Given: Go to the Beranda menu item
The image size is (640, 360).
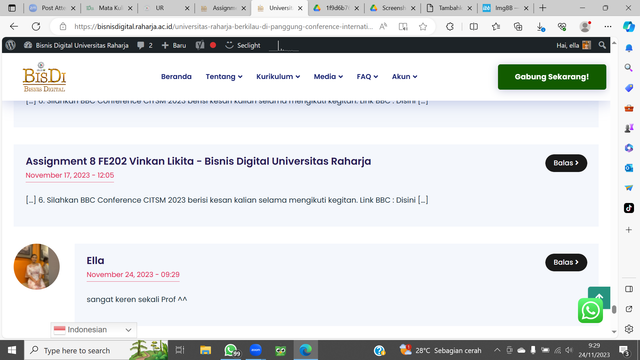Looking at the screenshot, I should pyautogui.click(x=176, y=77).
